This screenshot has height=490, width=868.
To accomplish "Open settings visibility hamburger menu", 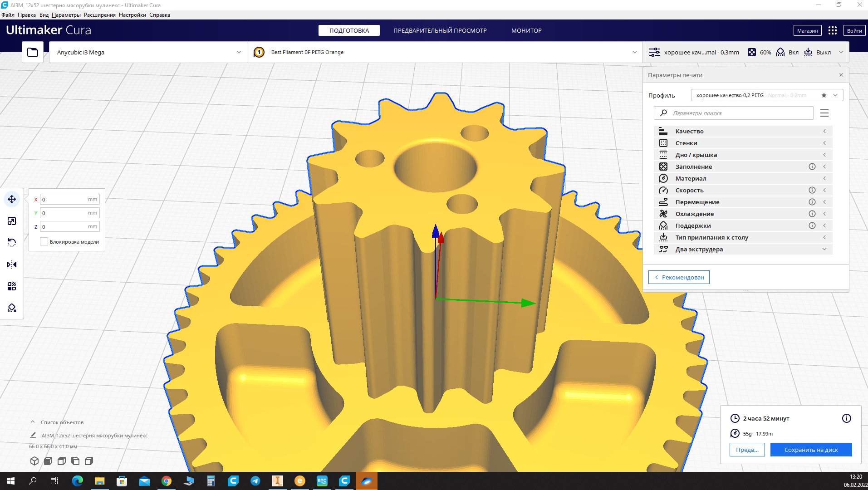I will click(x=824, y=113).
